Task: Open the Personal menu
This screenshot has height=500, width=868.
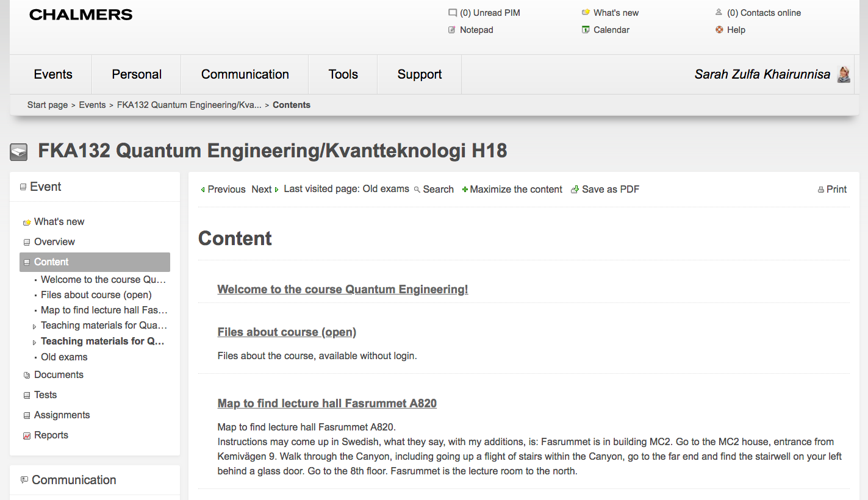Action: coord(137,74)
